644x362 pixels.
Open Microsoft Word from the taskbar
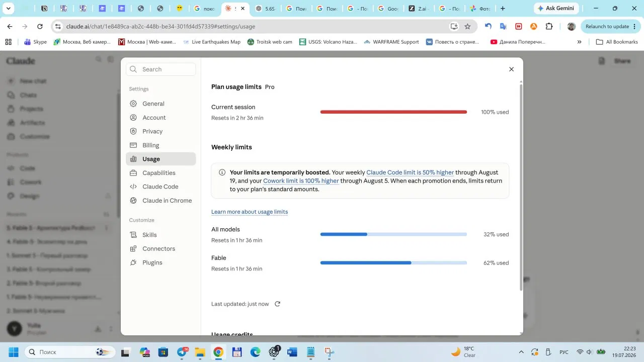click(x=292, y=352)
